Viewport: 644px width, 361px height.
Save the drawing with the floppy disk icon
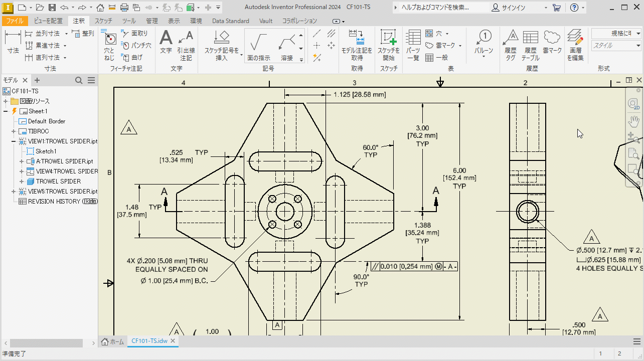tap(52, 8)
